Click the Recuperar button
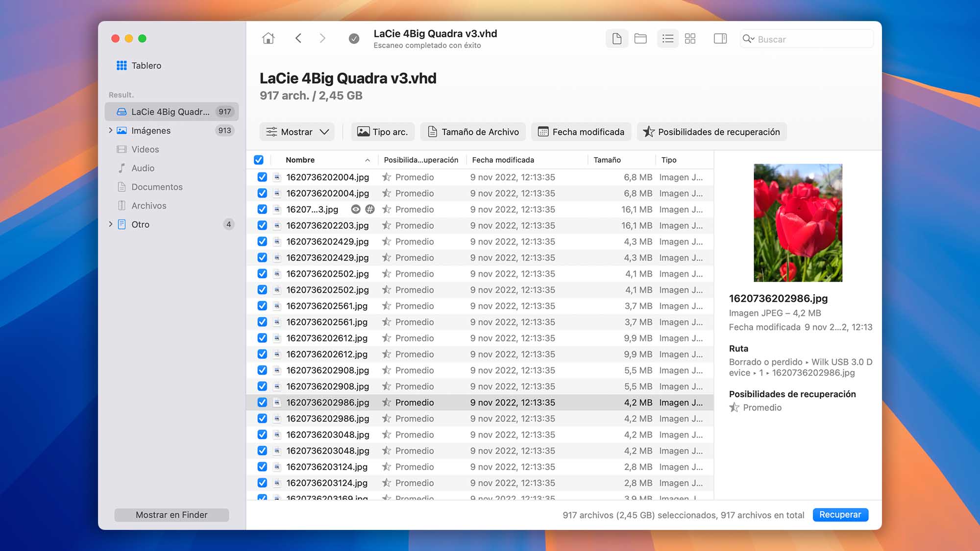Viewport: 980px width, 551px height. [840, 515]
